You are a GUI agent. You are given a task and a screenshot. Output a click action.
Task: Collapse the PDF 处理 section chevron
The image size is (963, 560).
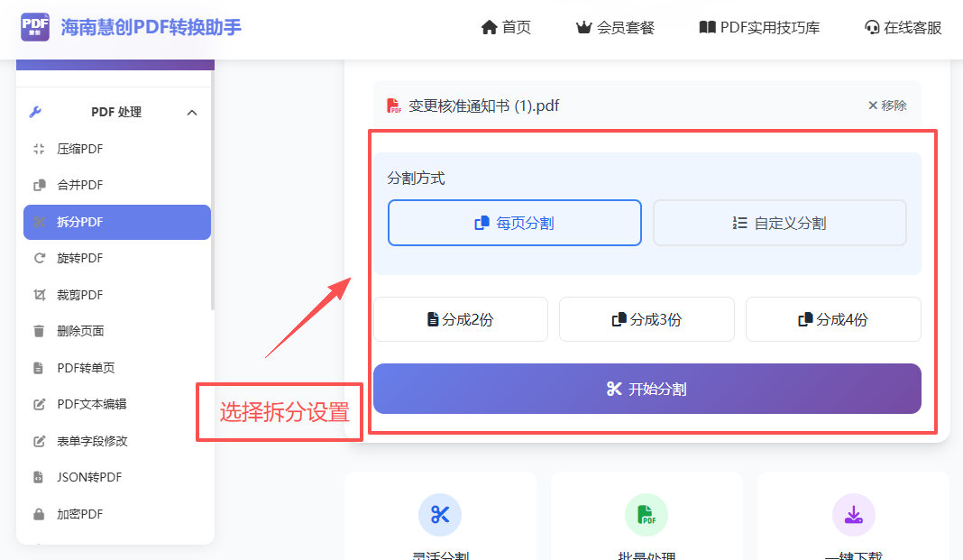[x=192, y=113]
